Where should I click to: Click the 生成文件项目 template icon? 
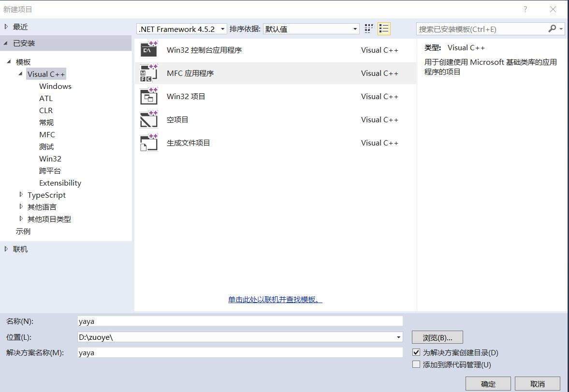[x=149, y=143]
